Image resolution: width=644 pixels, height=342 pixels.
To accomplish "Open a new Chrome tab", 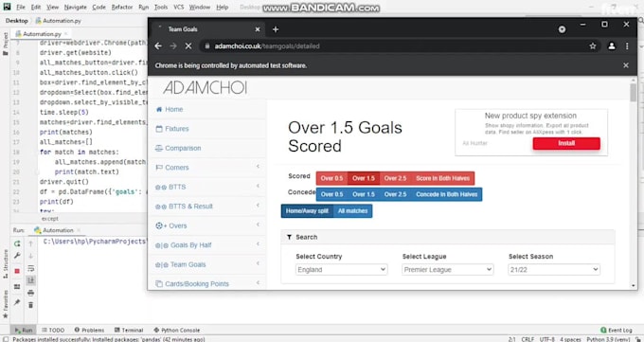I will [x=276, y=29].
